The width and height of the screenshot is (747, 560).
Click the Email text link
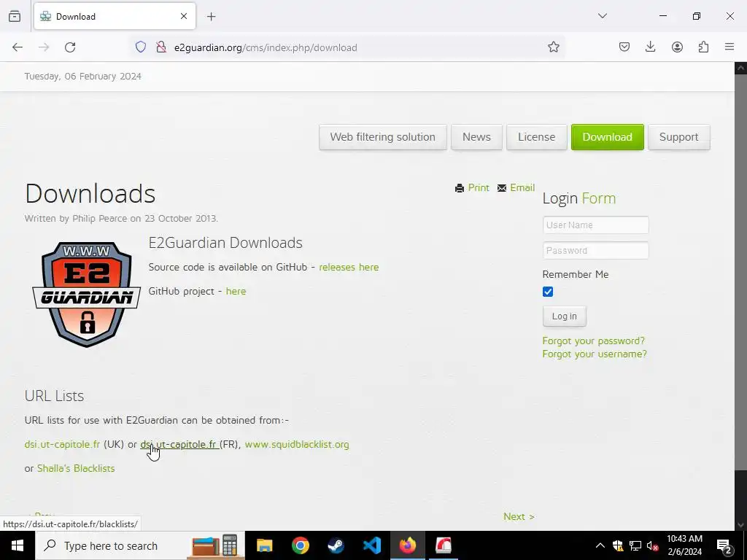522,187
